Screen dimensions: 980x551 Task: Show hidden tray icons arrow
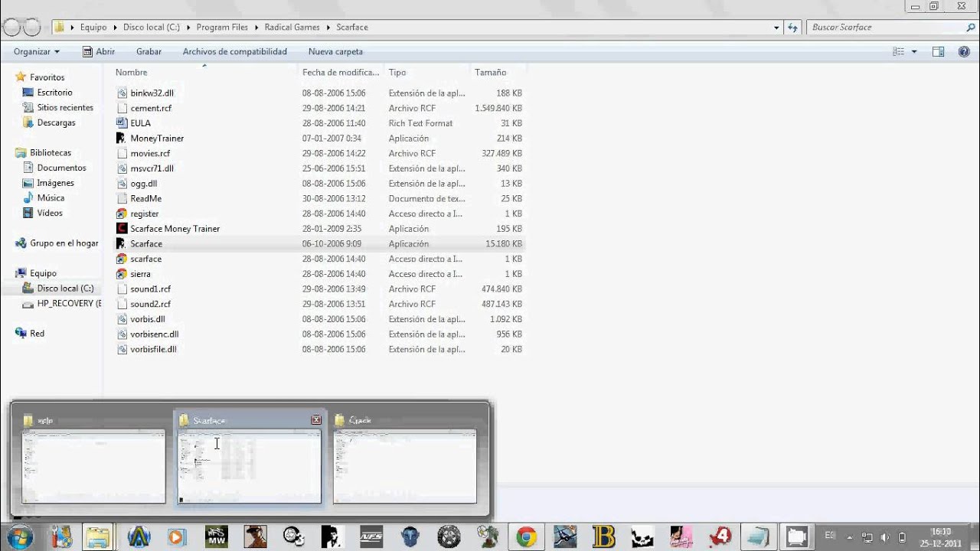tap(850, 537)
